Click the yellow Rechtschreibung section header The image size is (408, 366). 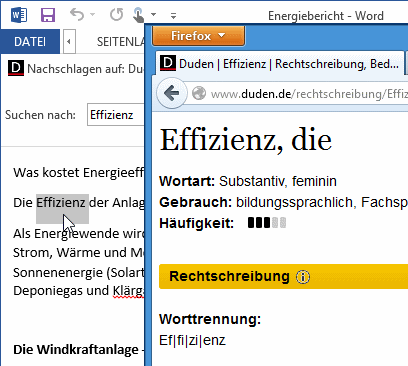point(283,276)
